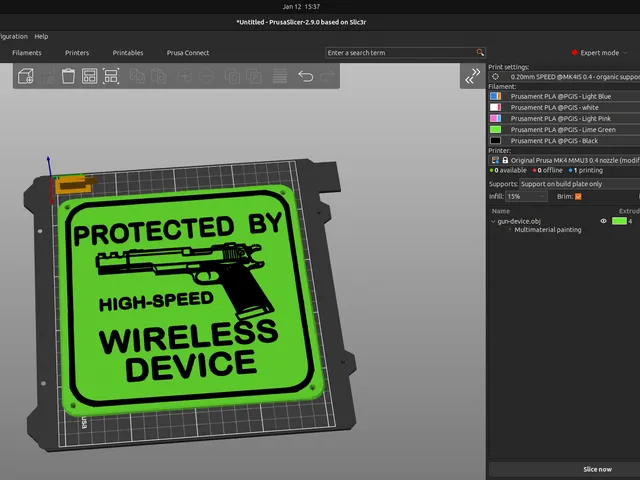Click the Black filament color swatch
Image resolution: width=640 pixels, height=480 pixels.
[x=495, y=140]
